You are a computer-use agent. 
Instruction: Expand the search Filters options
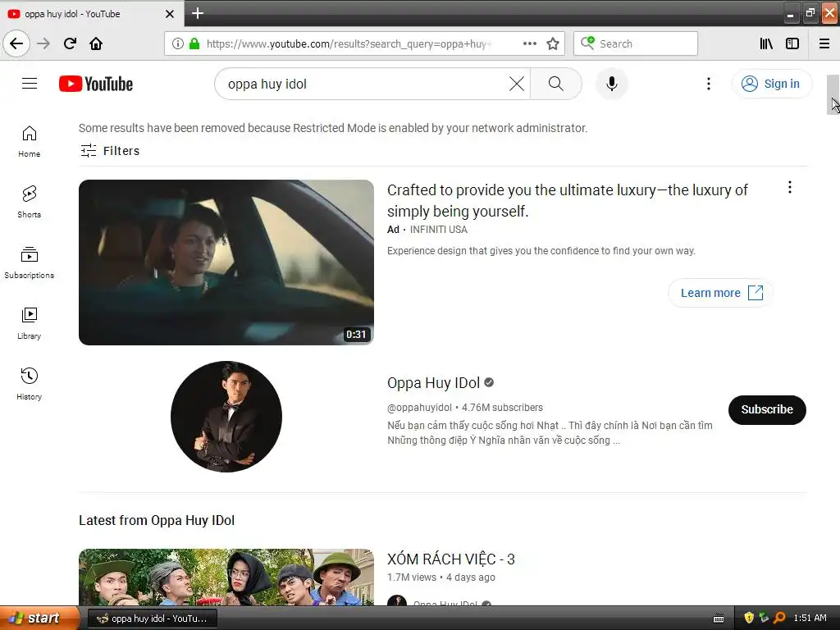(110, 151)
